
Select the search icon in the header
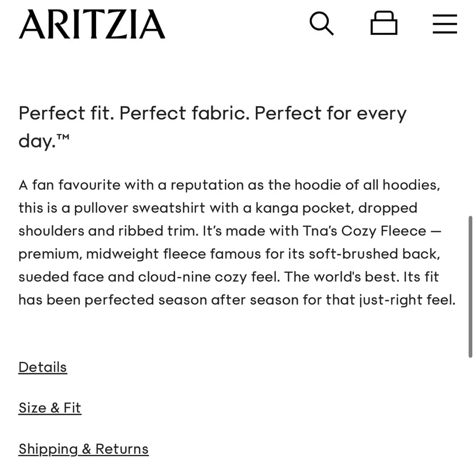click(x=322, y=23)
